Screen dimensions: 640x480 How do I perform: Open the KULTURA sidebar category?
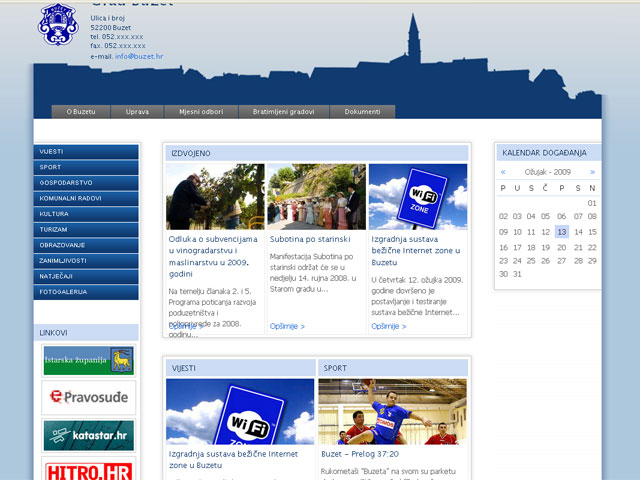click(86, 214)
